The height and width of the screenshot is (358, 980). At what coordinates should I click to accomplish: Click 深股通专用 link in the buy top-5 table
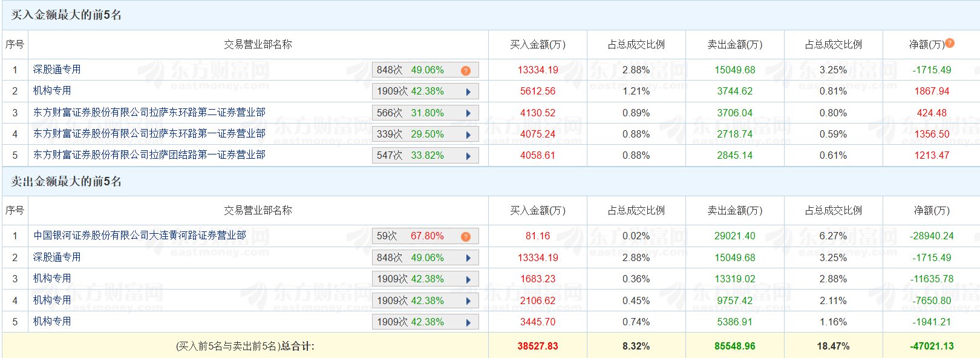[57, 70]
